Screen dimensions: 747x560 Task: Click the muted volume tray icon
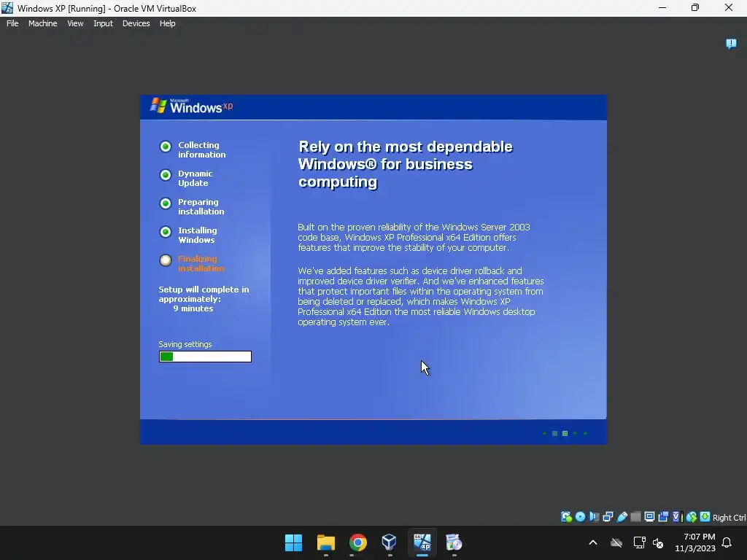(659, 542)
